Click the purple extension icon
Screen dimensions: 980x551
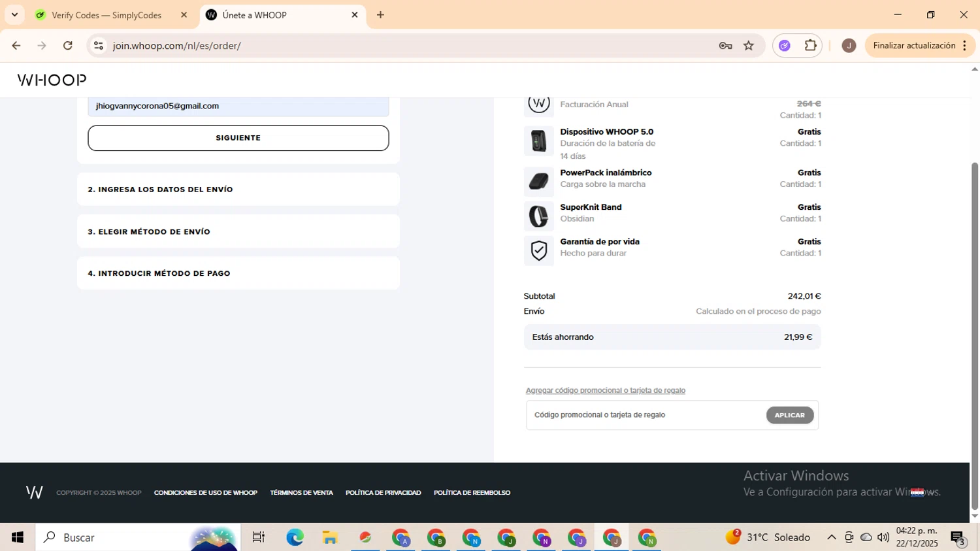[785, 46]
